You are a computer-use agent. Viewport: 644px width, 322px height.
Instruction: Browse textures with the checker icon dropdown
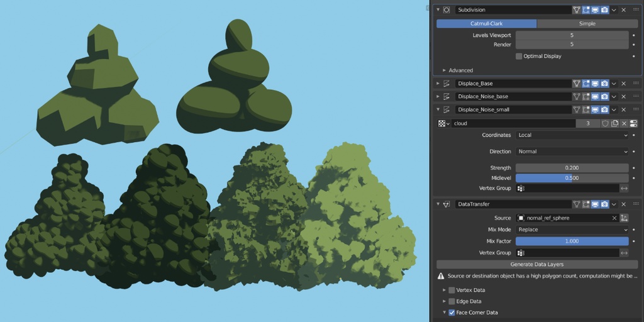click(444, 123)
